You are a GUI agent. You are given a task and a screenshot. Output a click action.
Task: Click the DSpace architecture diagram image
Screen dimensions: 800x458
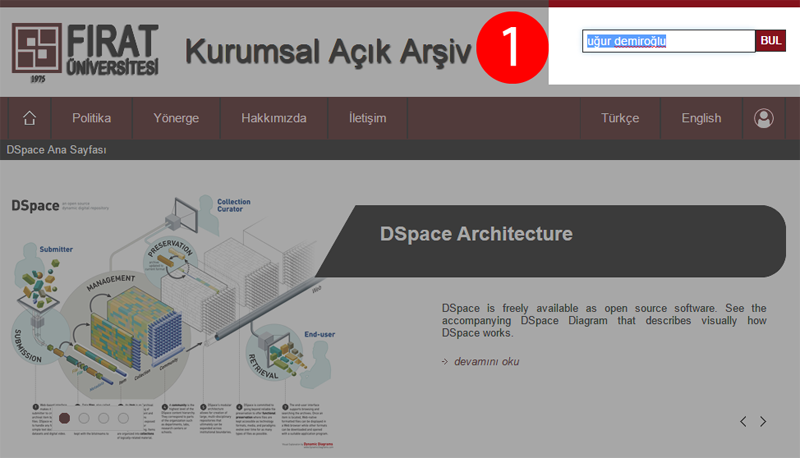(173, 321)
